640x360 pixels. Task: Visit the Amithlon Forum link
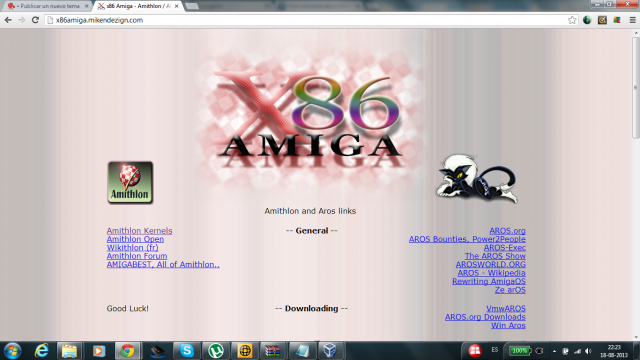pos(137,256)
